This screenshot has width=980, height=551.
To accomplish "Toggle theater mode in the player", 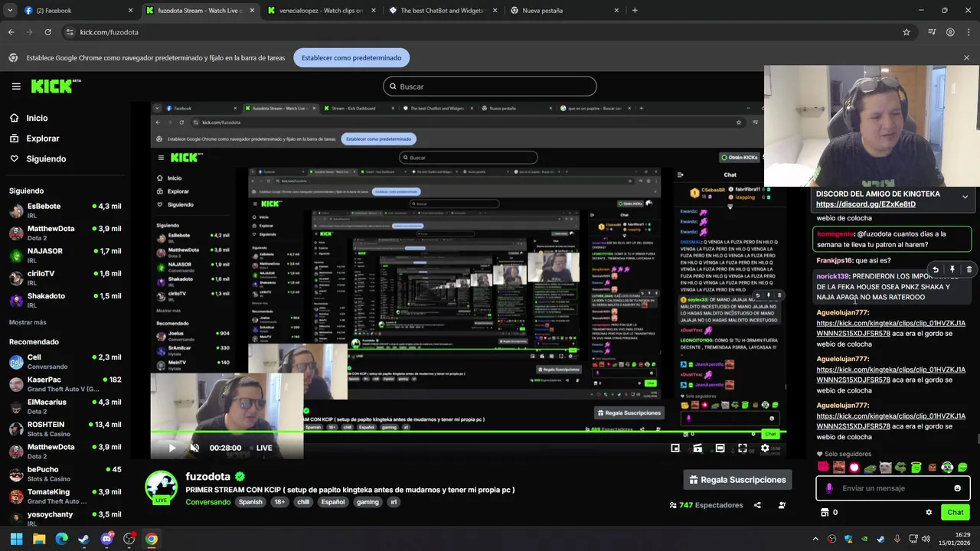I will pyautogui.click(x=720, y=448).
